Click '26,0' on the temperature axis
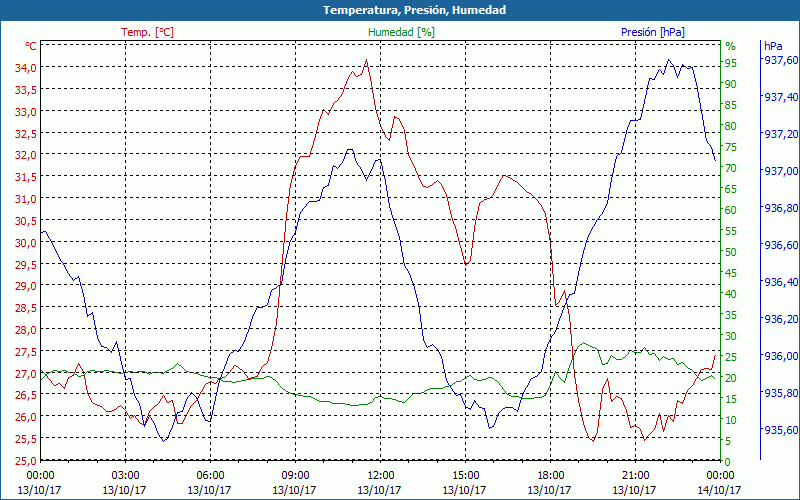 26,417
